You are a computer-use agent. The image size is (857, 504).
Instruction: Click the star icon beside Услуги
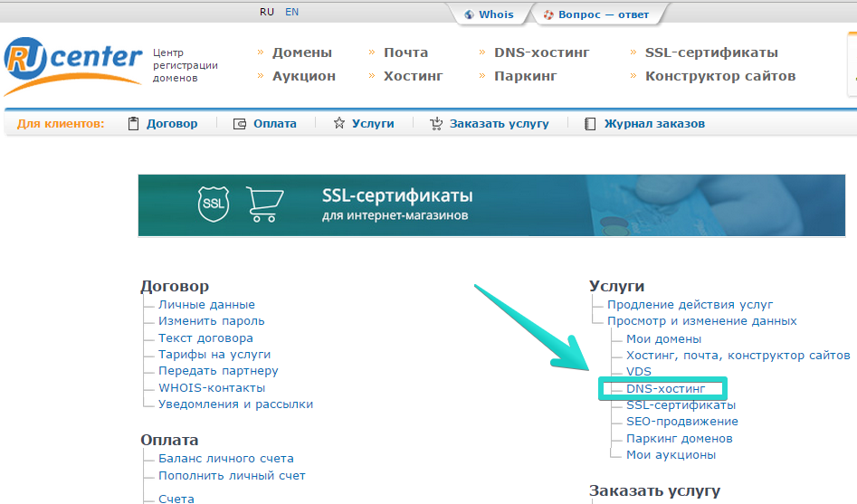[x=338, y=123]
